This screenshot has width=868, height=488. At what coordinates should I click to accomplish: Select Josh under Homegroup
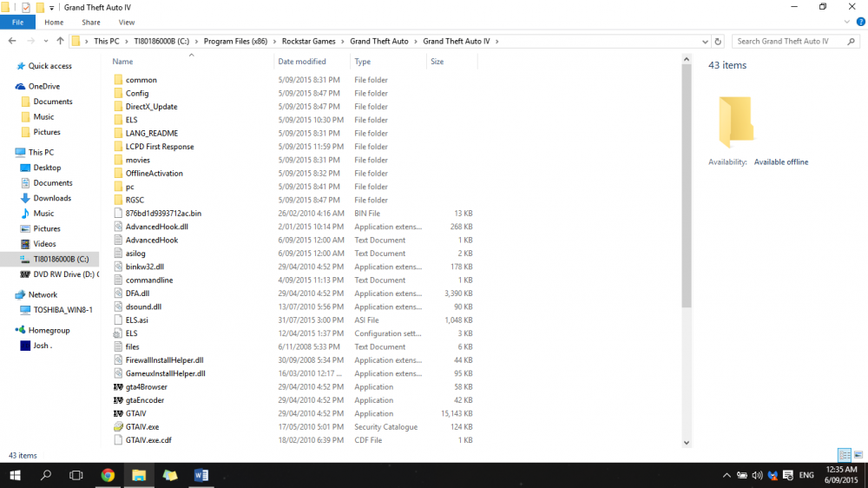42,346
